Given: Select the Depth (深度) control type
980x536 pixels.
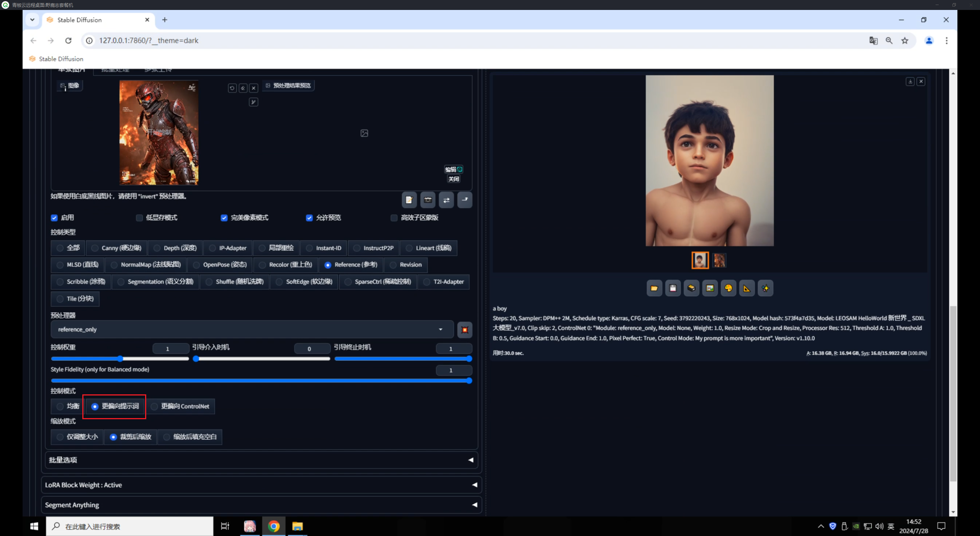Looking at the screenshot, I should click(x=175, y=248).
